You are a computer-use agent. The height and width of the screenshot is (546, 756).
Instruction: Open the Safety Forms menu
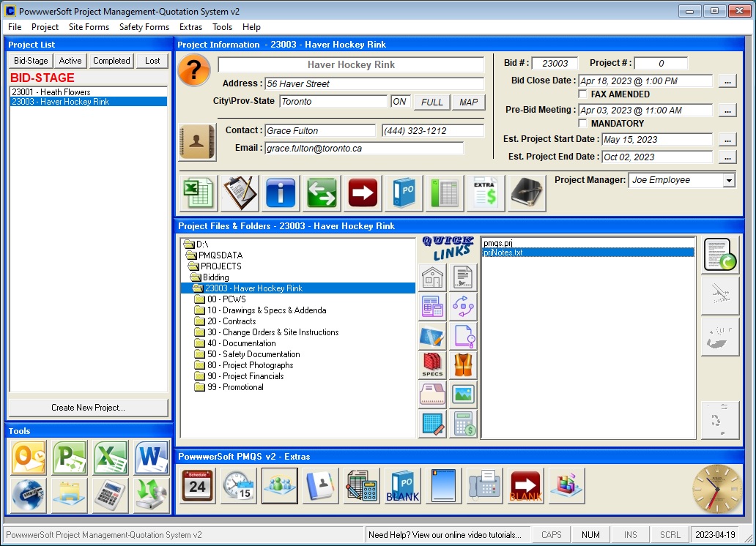coord(144,27)
